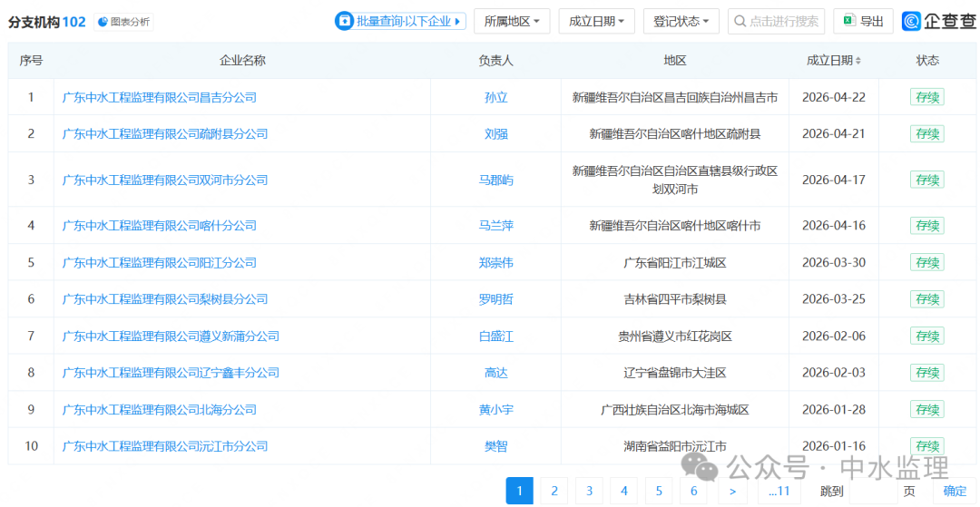Image resolution: width=980 pixels, height=507 pixels.
Task: View responsible person 樊智
Action: (x=495, y=446)
